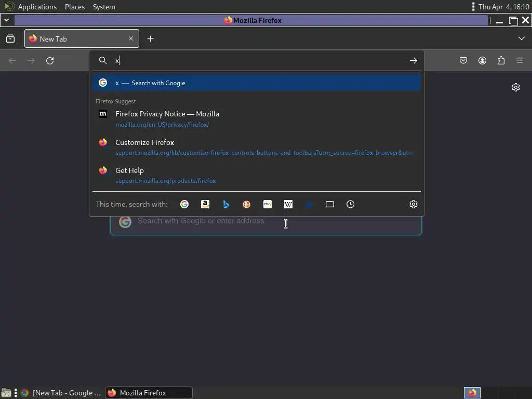Search this time with Google icon
The height and width of the screenshot is (399, 532).
coord(184,204)
